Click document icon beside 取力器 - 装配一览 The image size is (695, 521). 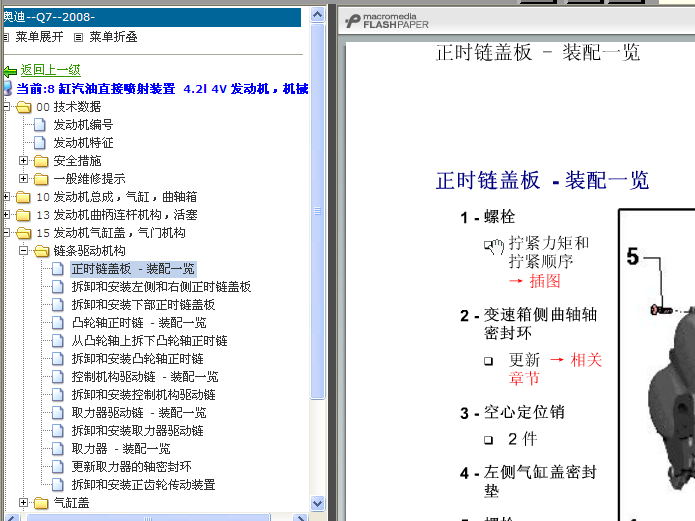tap(58, 449)
